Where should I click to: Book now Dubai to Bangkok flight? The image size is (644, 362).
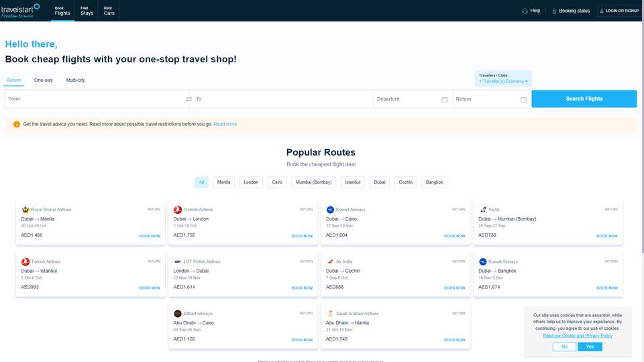[607, 288]
